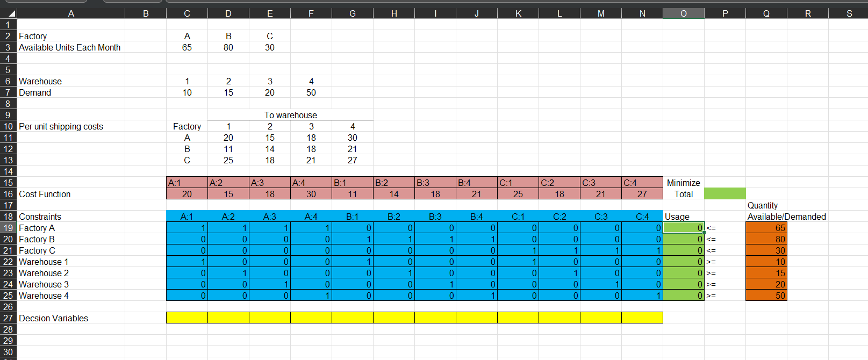
Task: Select first yellow decision variable cell in column C
Action: pos(187,318)
